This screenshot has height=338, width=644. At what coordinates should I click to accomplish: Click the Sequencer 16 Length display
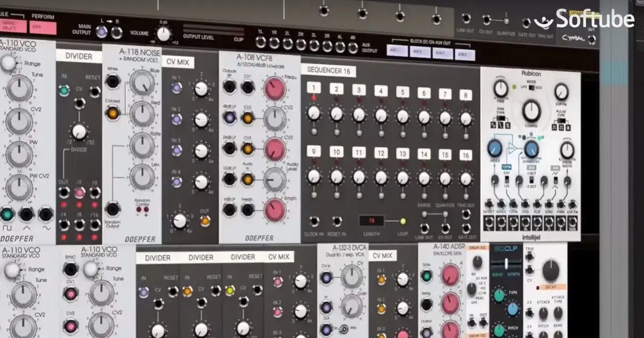click(372, 221)
